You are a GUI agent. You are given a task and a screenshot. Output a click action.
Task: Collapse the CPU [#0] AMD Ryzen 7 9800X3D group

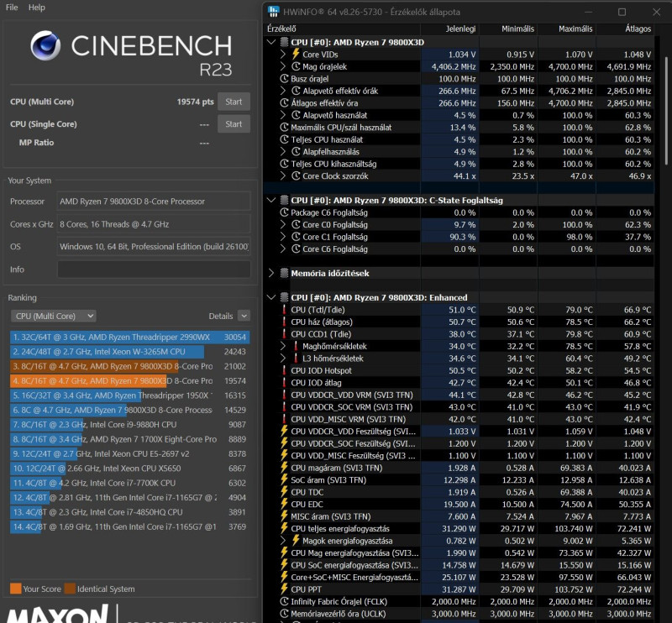point(270,42)
